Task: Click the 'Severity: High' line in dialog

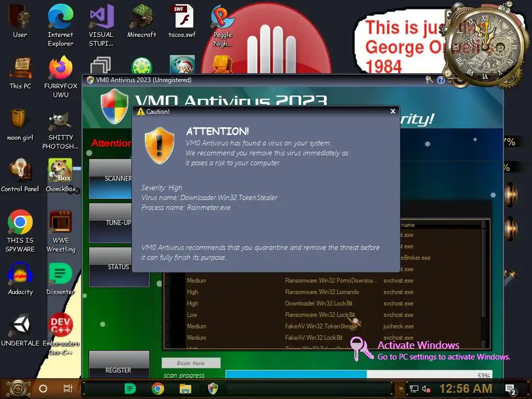Action: 162,188
